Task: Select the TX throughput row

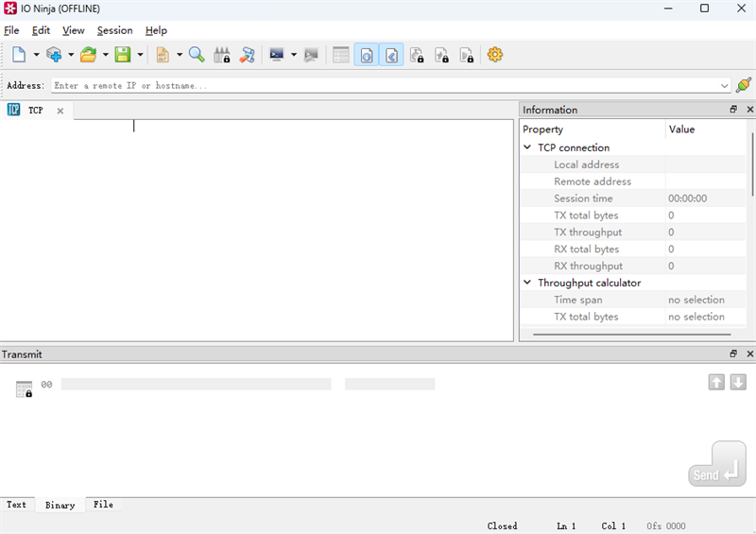Action: [x=633, y=232]
